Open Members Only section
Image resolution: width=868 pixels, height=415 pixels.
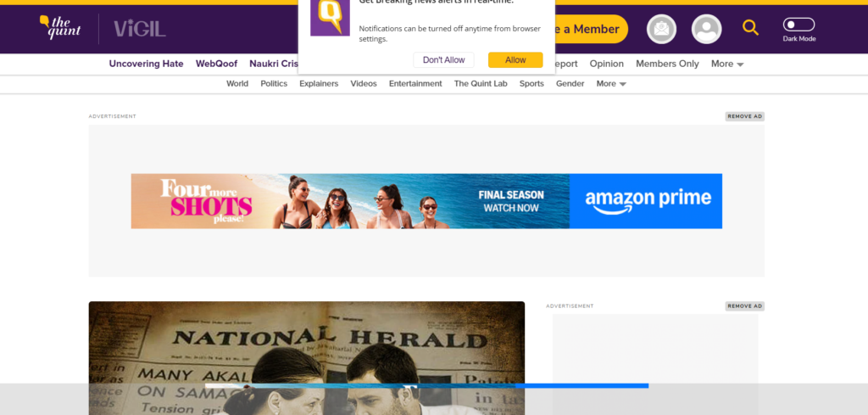pyautogui.click(x=667, y=64)
